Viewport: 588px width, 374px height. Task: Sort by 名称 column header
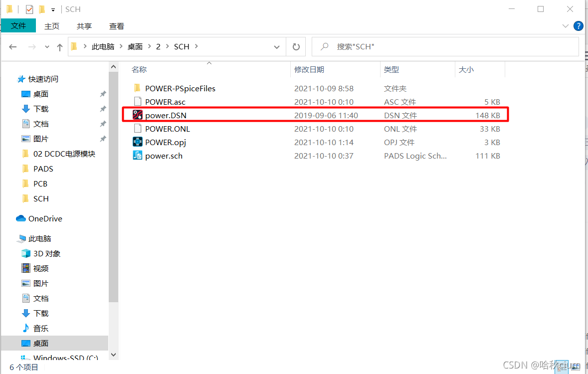pos(139,69)
